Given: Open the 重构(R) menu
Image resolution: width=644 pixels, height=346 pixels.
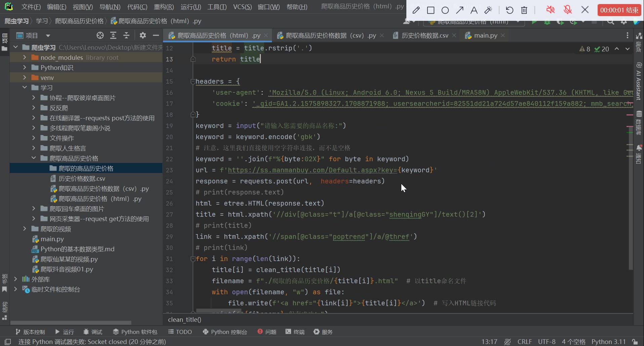Looking at the screenshot, I should point(164,7).
